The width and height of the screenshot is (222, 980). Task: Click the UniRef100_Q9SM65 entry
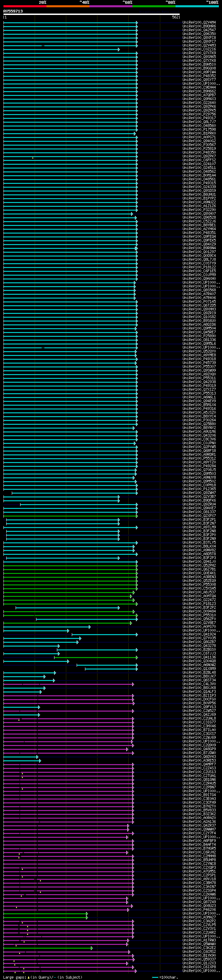pos(199,57)
